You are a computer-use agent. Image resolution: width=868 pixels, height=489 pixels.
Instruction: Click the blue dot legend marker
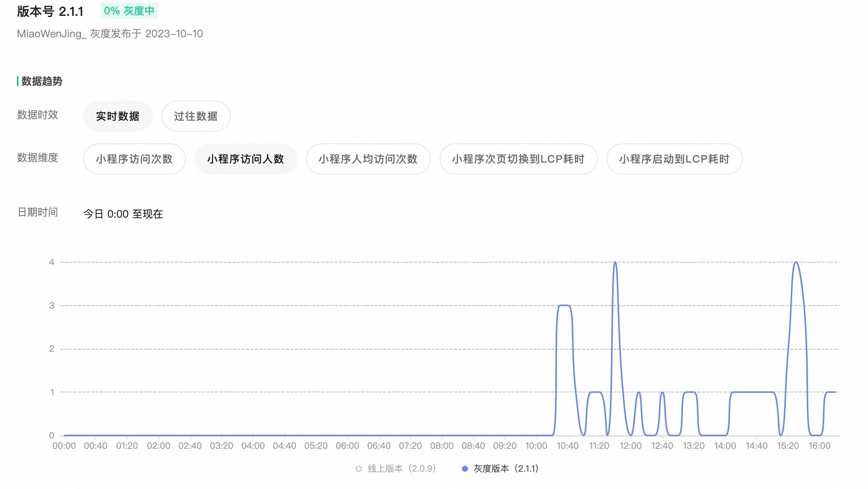point(465,469)
